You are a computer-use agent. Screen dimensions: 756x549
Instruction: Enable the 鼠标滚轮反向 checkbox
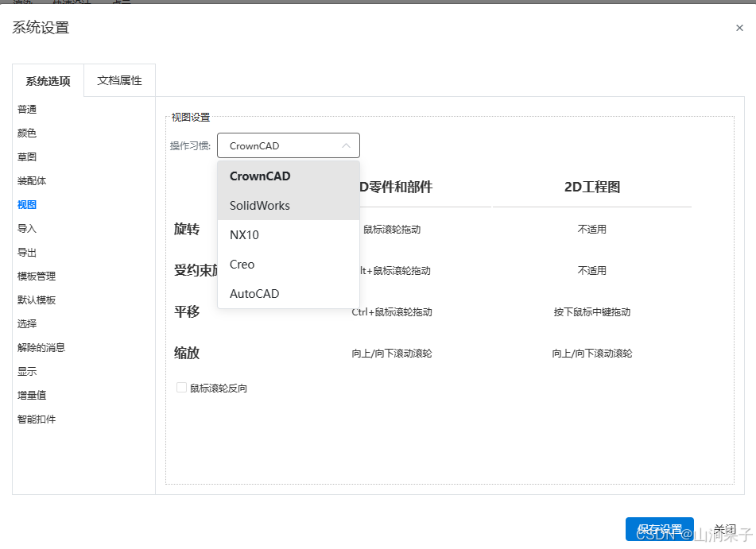click(x=181, y=388)
